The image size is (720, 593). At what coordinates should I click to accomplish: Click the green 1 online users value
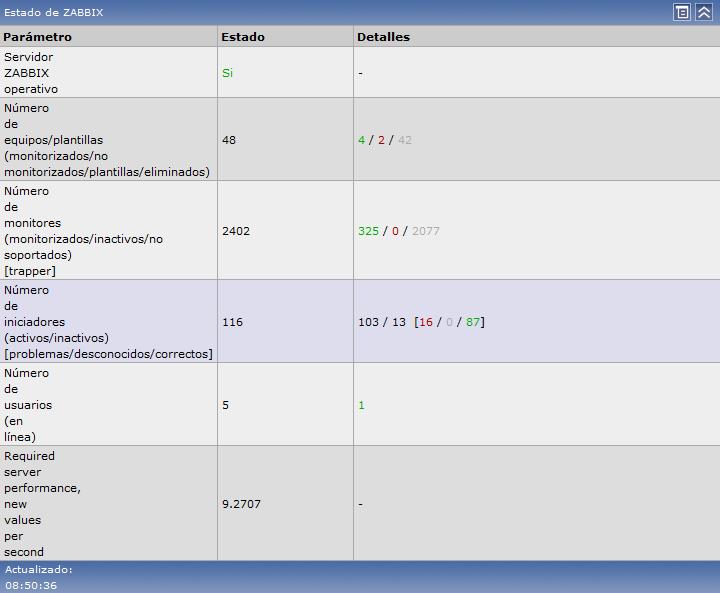(x=361, y=405)
